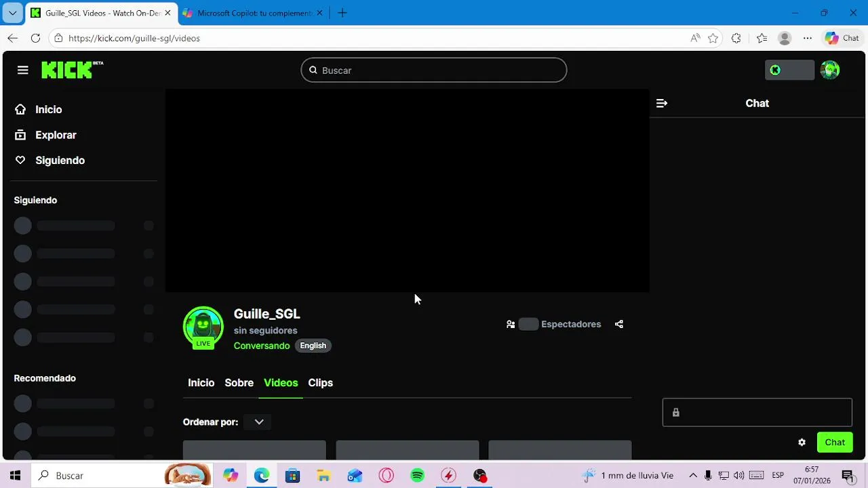868x488 pixels.
Task: Open the notification center icon
Action: click(x=847, y=476)
